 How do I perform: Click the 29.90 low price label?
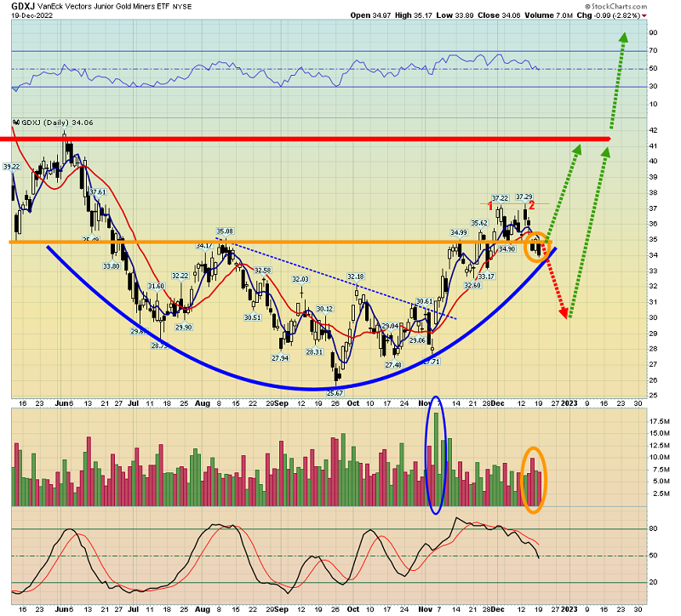[x=184, y=328]
